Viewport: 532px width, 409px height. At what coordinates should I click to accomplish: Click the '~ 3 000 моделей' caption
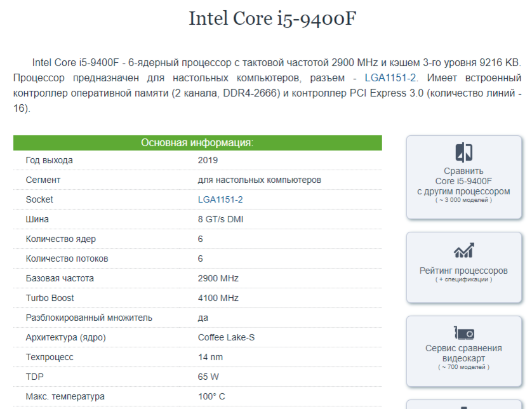pyautogui.click(x=463, y=200)
